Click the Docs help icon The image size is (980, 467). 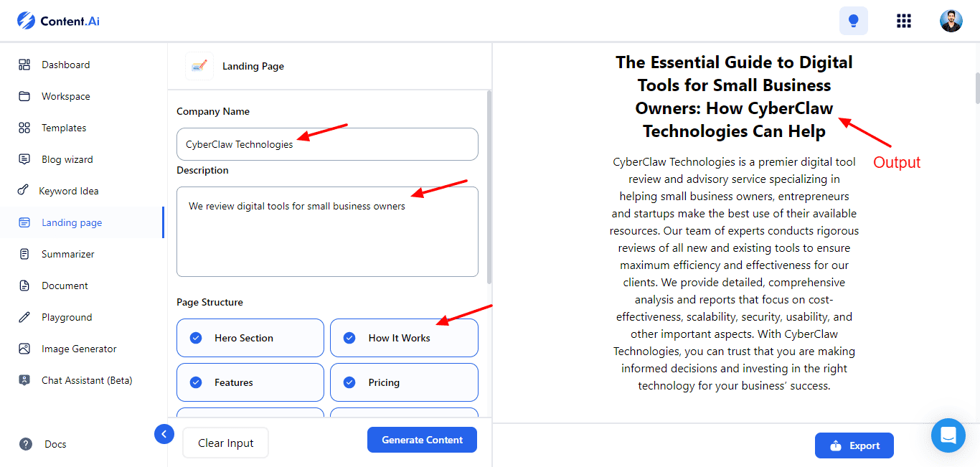(x=26, y=444)
